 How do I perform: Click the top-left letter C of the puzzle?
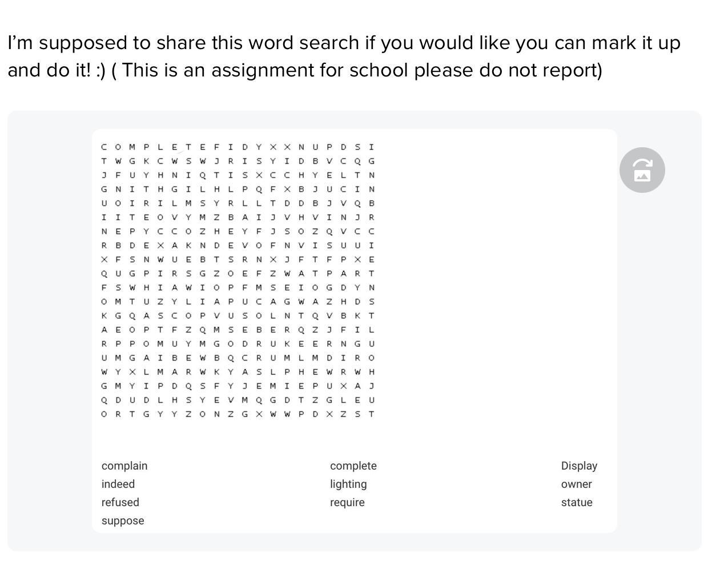point(104,147)
